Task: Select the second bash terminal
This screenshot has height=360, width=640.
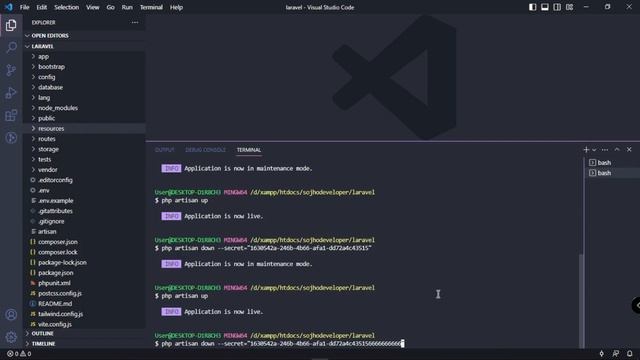Action: point(612,173)
